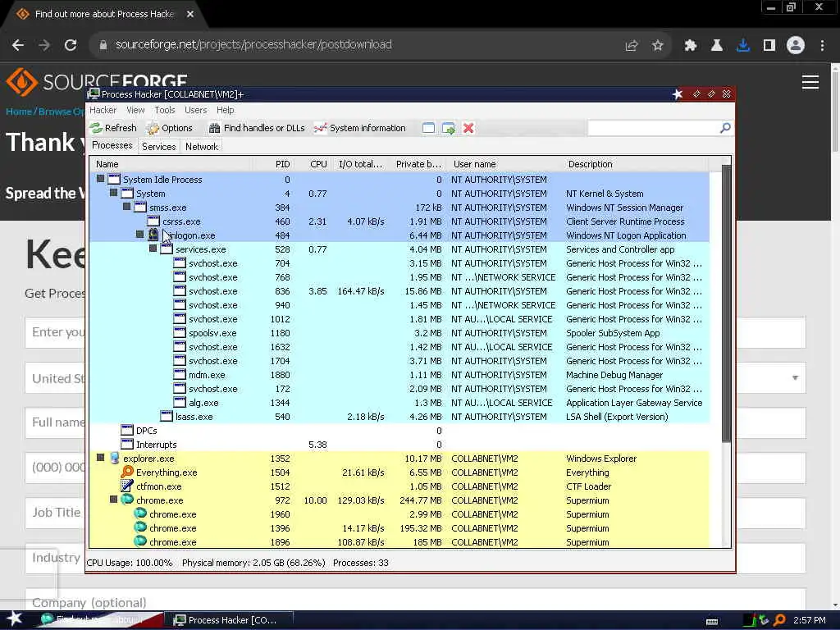The height and width of the screenshot is (630, 840).
Task: Select the Everything.exe process icon
Action: [127, 472]
